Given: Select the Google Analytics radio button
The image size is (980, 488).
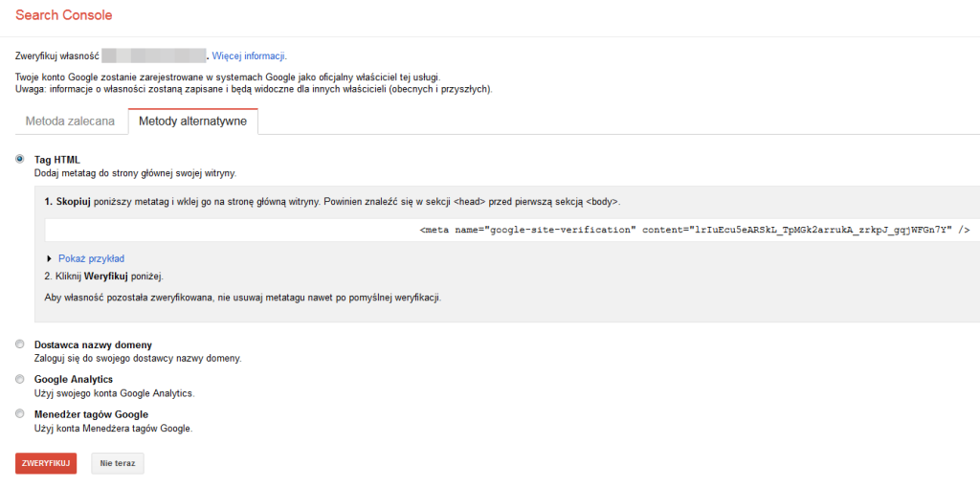Looking at the screenshot, I should (20, 379).
